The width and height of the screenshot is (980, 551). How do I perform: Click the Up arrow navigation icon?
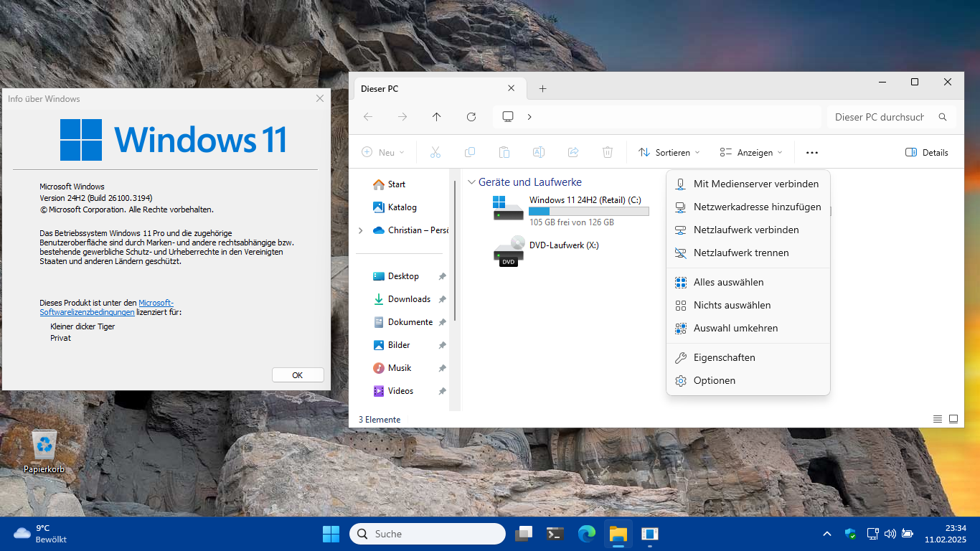coord(437,117)
